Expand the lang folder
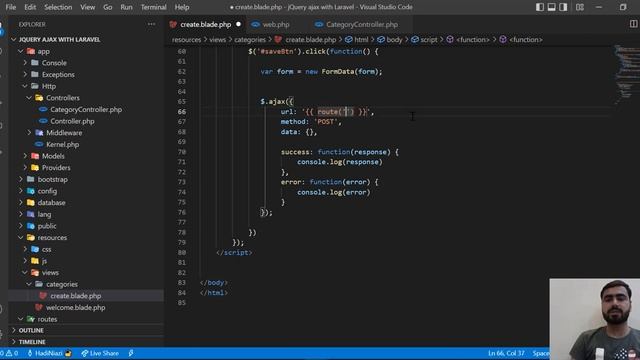 [44, 214]
